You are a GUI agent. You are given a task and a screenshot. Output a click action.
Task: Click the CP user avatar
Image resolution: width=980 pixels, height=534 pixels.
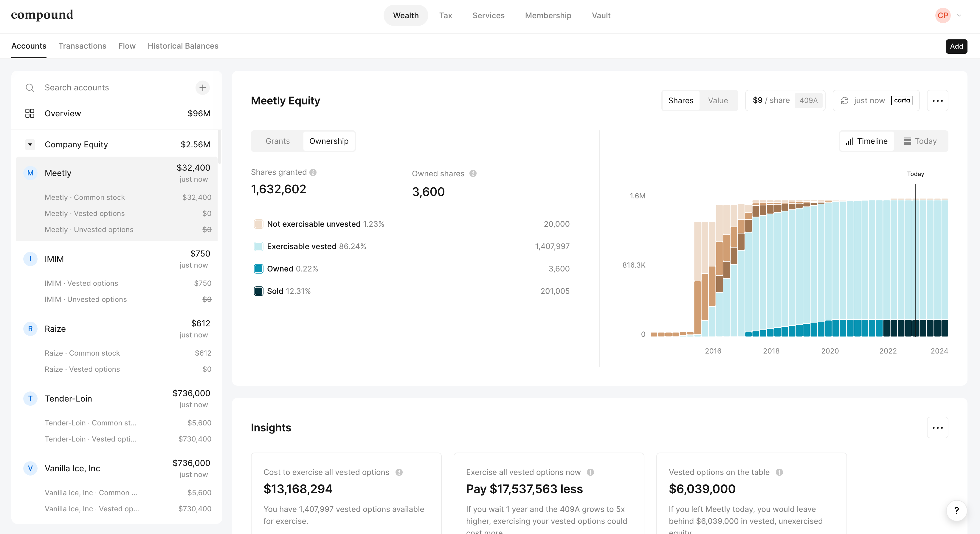click(943, 16)
